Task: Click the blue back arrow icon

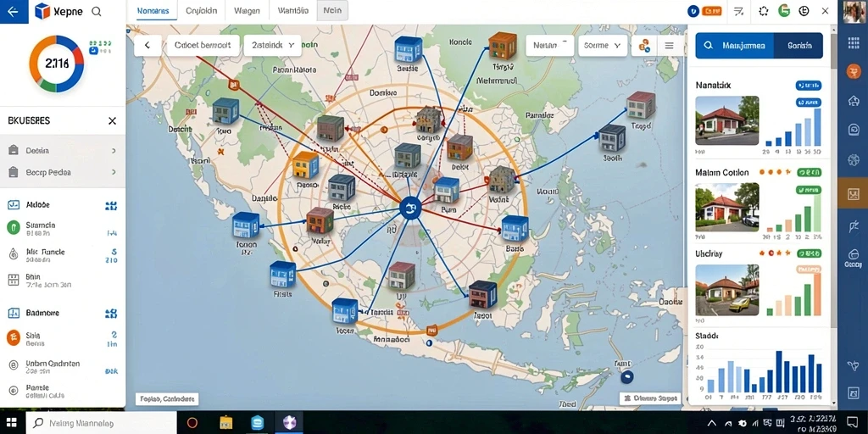Action: coord(14,12)
